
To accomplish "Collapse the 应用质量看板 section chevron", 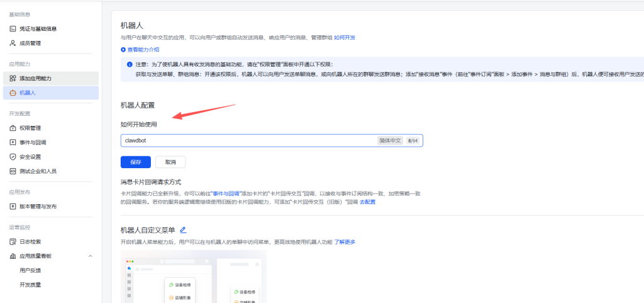I will pyautogui.click(x=90, y=256).
